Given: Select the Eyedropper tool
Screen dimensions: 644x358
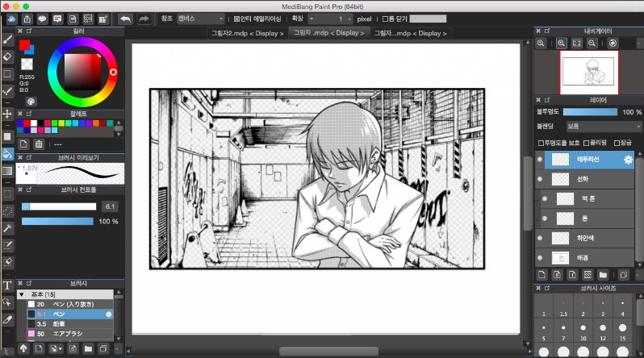Looking at the screenshot, I should 7,320.
